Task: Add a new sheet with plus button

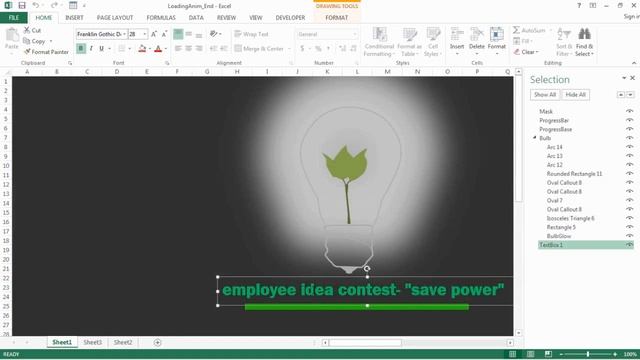Action: [158, 342]
